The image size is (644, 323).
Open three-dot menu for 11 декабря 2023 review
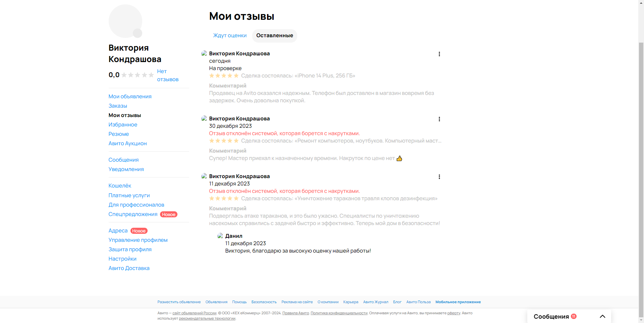point(439,177)
